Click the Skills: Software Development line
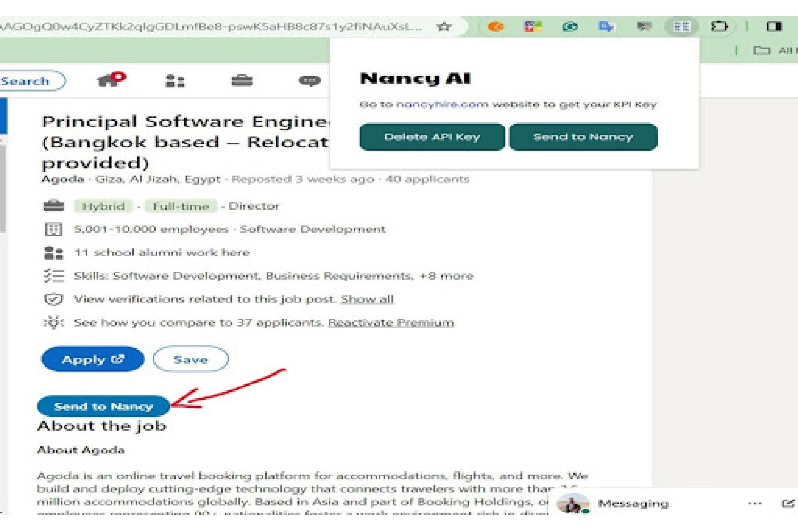 (273, 276)
